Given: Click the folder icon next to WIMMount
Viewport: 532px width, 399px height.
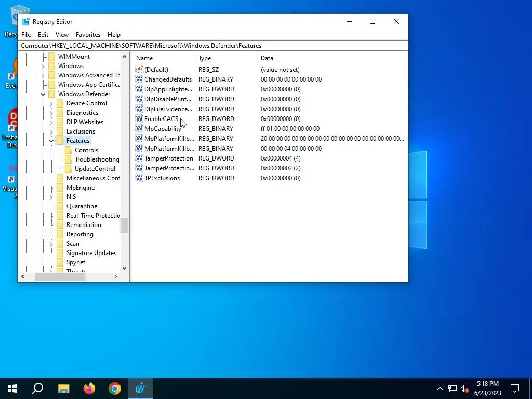Looking at the screenshot, I should [x=51, y=57].
